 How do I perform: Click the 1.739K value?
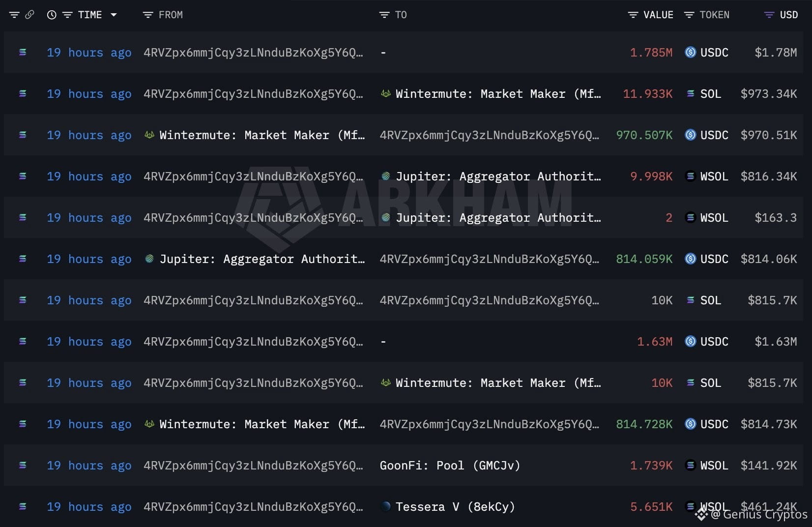[x=651, y=466]
